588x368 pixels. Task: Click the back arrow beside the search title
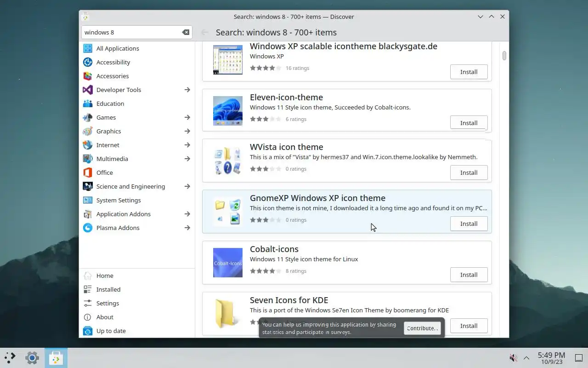[205, 32]
